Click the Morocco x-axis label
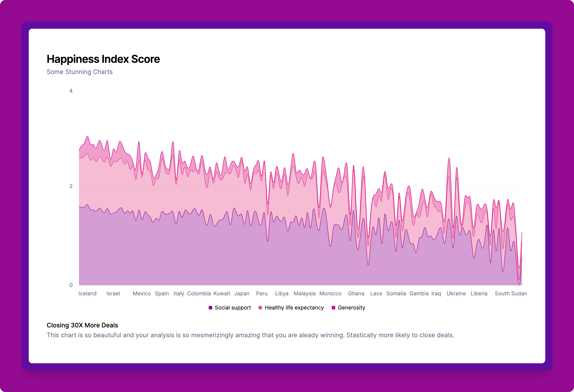The height and width of the screenshot is (392, 574). coord(330,294)
